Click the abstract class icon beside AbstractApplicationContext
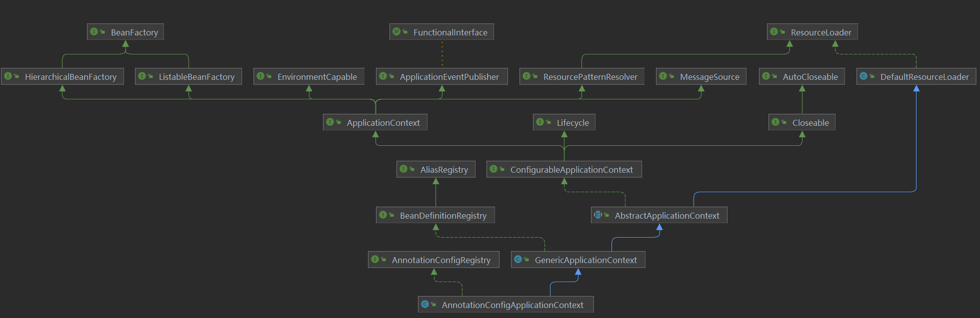980x318 pixels. click(x=597, y=215)
